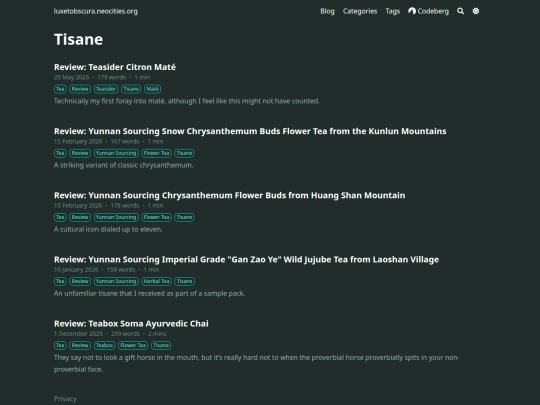Select Review tag under Huang Shan post
This screenshot has width=540, height=405.
80,217
